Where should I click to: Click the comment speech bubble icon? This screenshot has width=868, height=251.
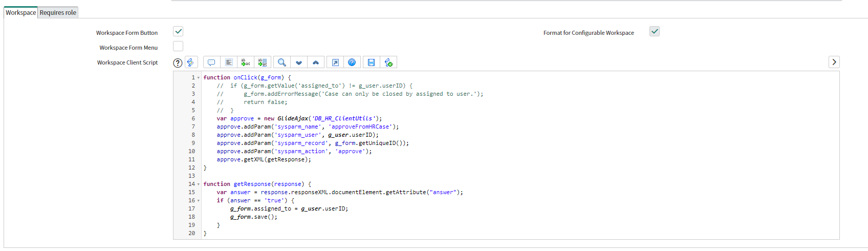tap(211, 62)
